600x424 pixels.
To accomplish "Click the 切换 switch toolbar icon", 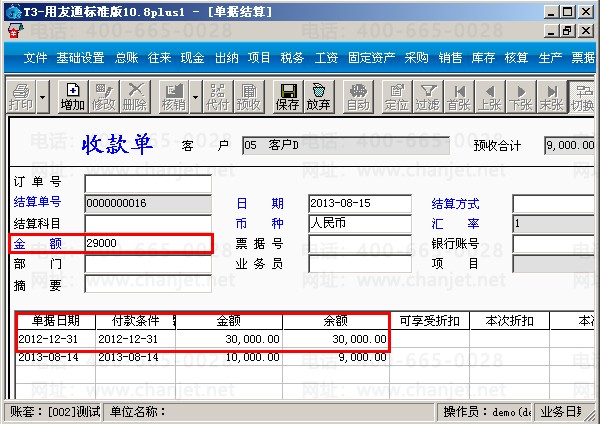I will (x=582, y=97).
